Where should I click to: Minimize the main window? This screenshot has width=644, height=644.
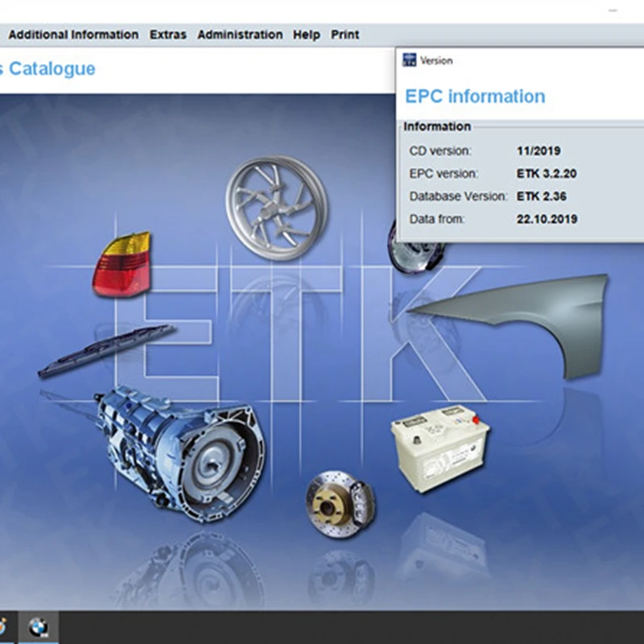[x=613, y=10]
